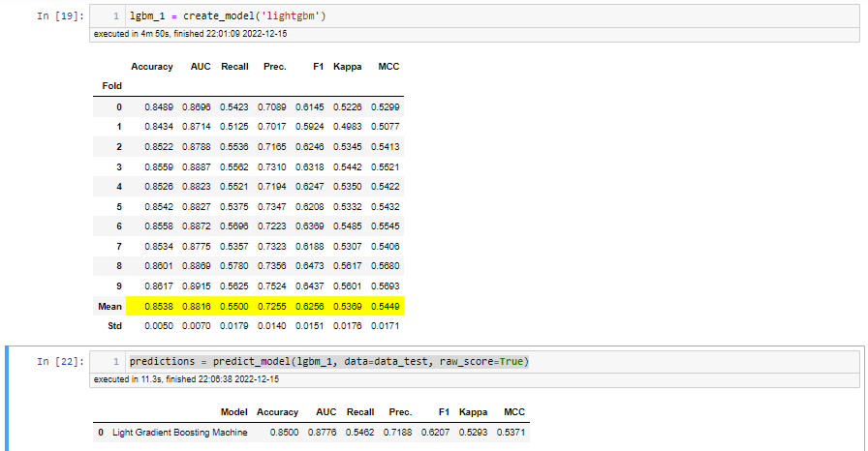This screenshot has height=451, width=868.
Task: Select fold 7 kappa value 0.5307
Action: coord(347,247)
